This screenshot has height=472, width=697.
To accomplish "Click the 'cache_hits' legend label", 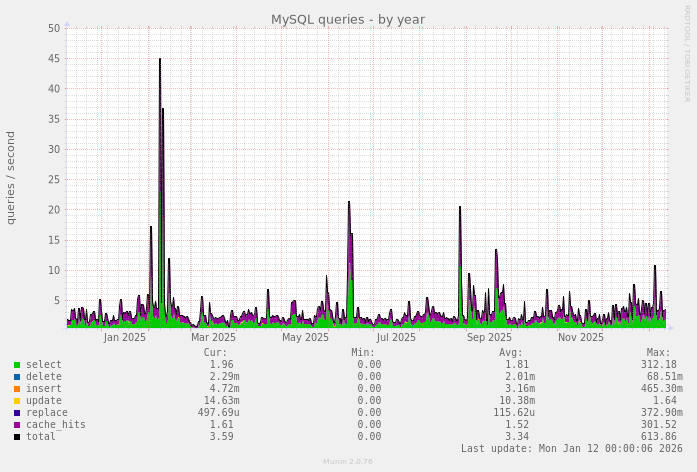I will [x=56, y=424].
